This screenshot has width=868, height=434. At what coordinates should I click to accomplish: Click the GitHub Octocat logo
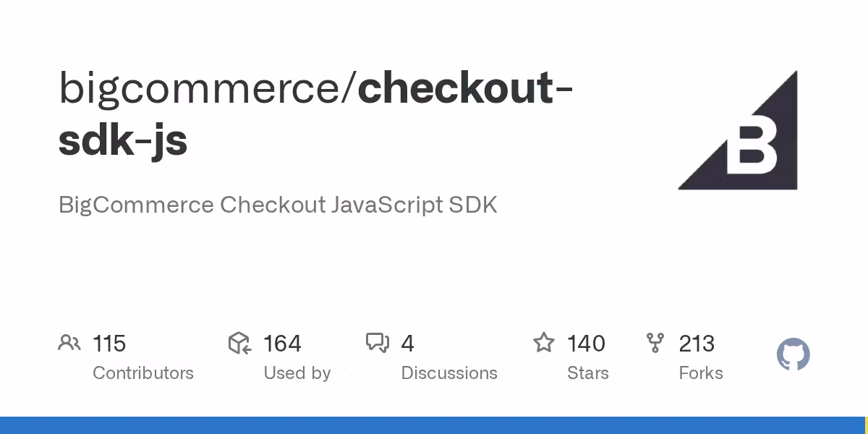pyautogui.click(x=793, y=355)
